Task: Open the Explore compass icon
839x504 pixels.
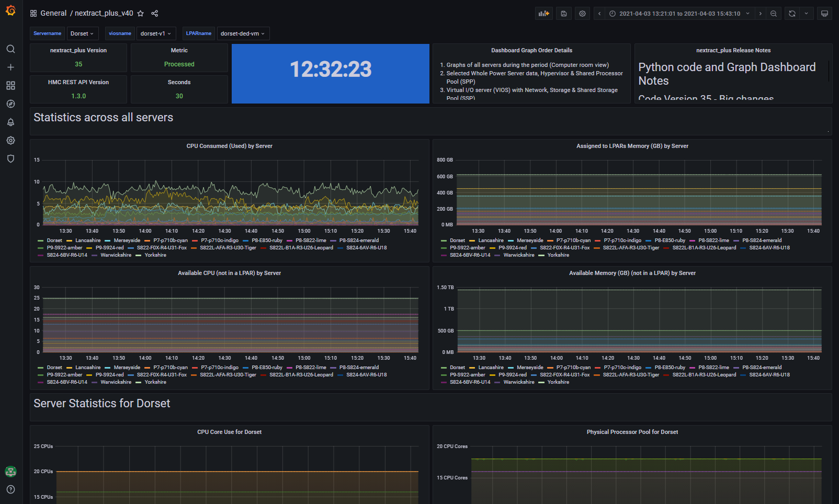Action: [10, 104]
